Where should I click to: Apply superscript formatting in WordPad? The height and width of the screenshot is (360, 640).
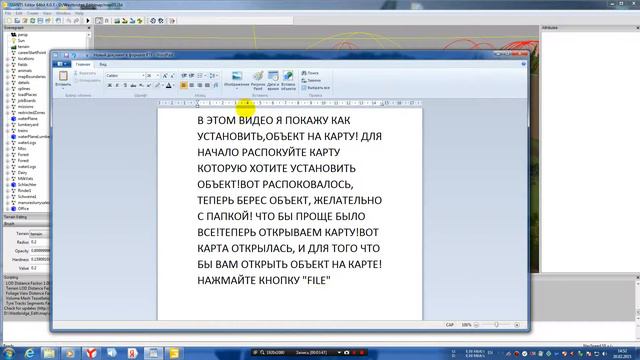pyautogui.click(x=149, y=85)
